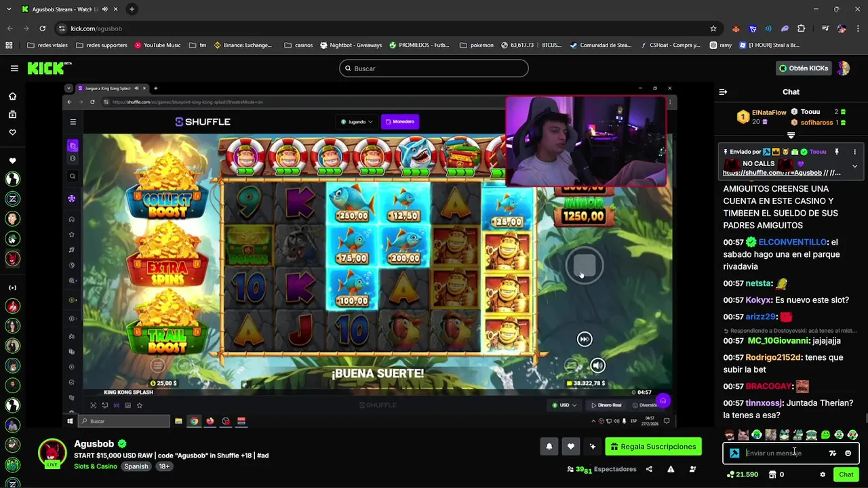
Task: Expand the pinned NO CALLS message chevron
Action: point(854,166)
